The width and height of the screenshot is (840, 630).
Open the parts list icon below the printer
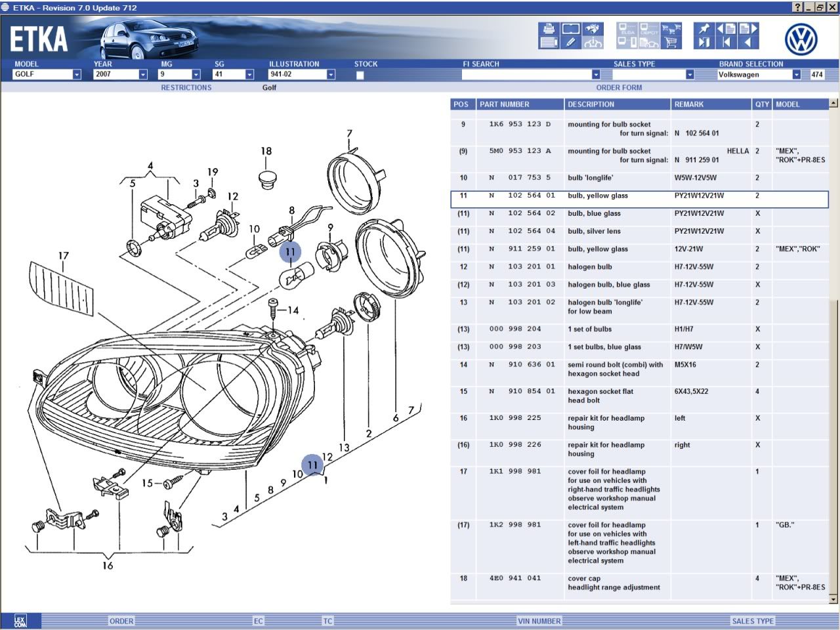pos(549,42)
